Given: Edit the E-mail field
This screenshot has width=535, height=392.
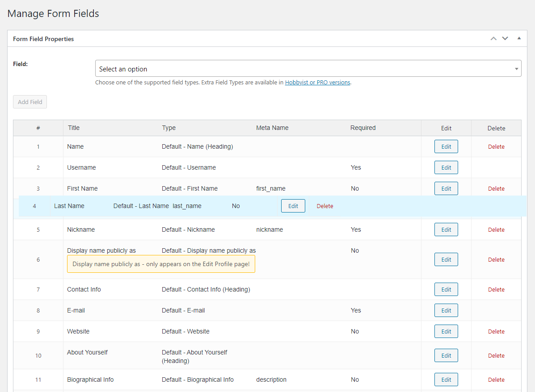Looking at the screenshot, I should pyautogui.click(x=446, y=310).
